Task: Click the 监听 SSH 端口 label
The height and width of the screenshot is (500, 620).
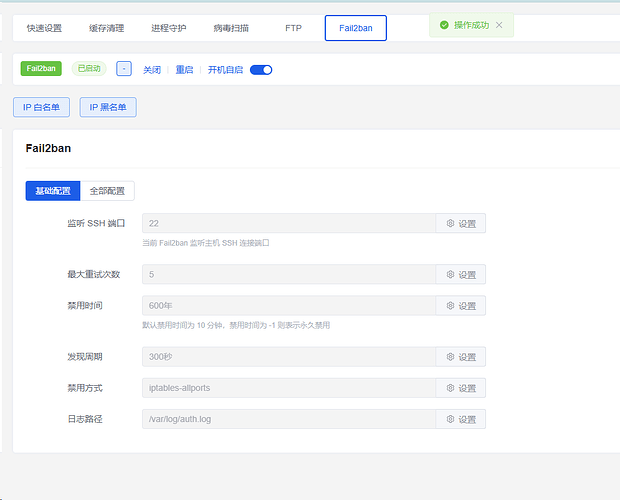Action: (96, 223)
